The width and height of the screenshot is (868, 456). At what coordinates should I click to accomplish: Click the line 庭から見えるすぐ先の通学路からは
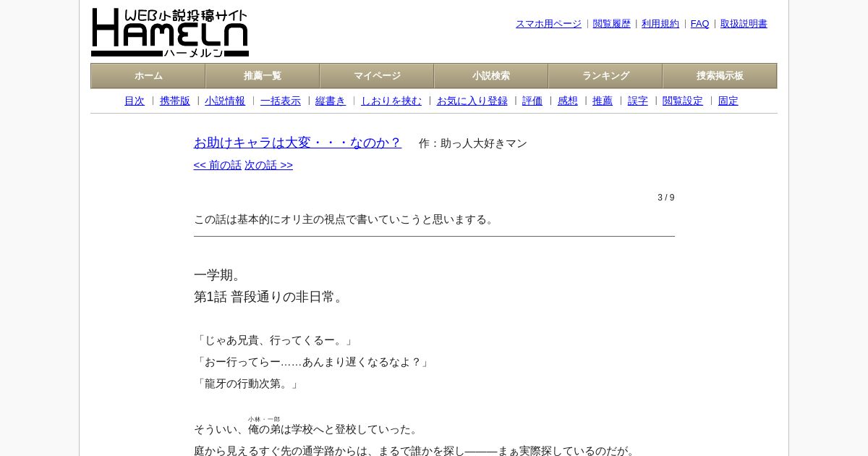(x=416, y=451)
